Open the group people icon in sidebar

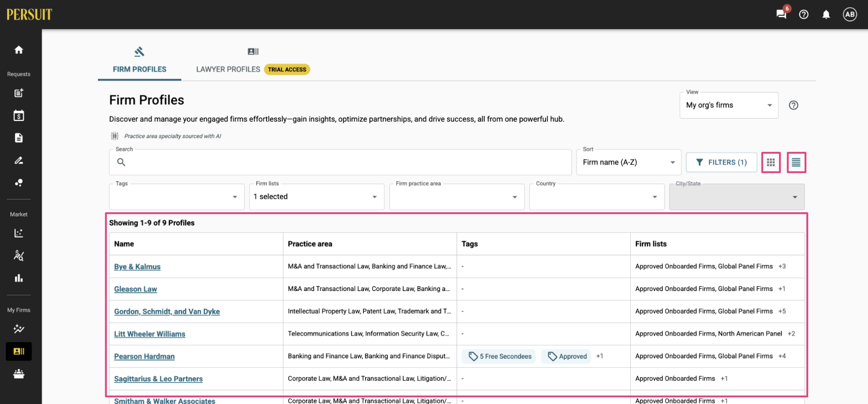[19, 374]
